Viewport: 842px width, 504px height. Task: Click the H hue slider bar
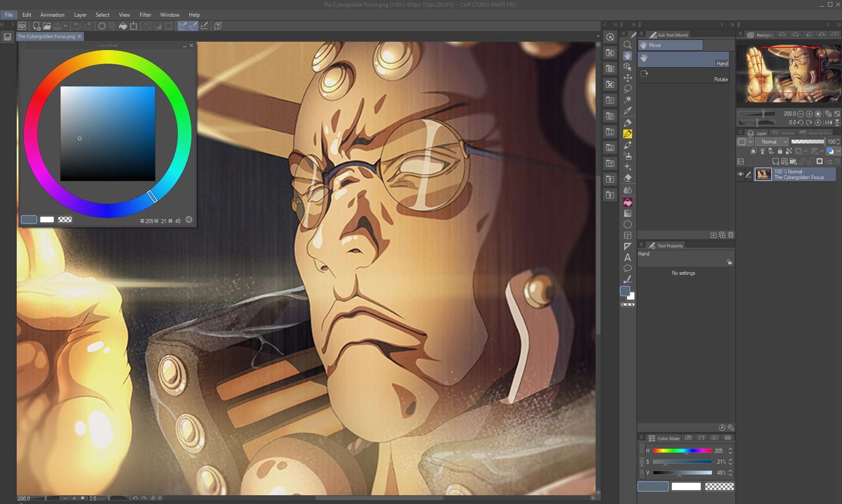tap(682, 451)
